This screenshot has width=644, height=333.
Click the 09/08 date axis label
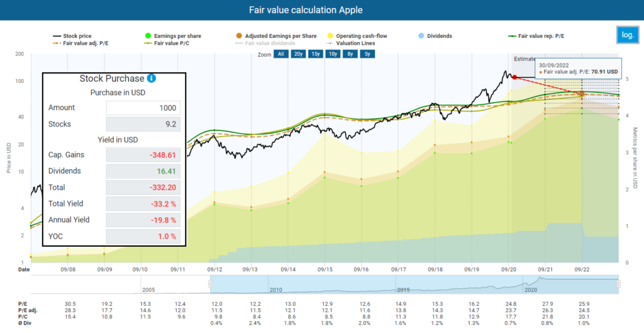click(67, 269)
